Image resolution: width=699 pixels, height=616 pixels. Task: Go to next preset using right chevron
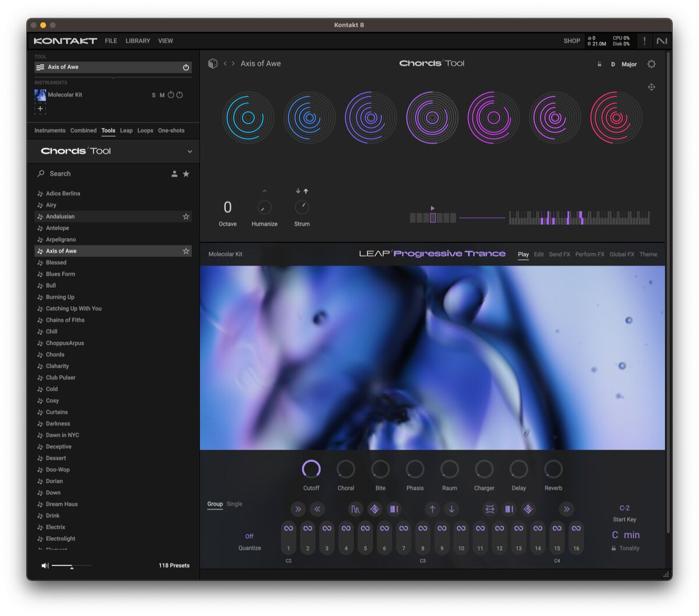[234, 63]
